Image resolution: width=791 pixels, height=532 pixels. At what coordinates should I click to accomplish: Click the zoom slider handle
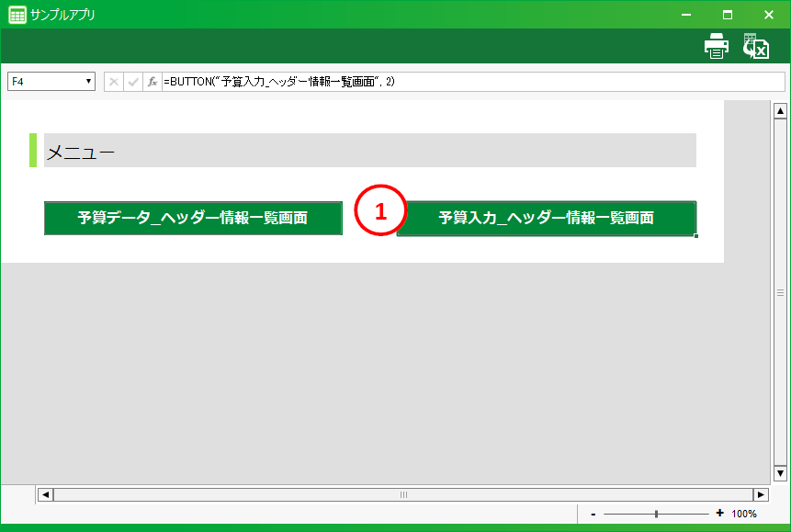pyautogui.click(x=656, y=514)
